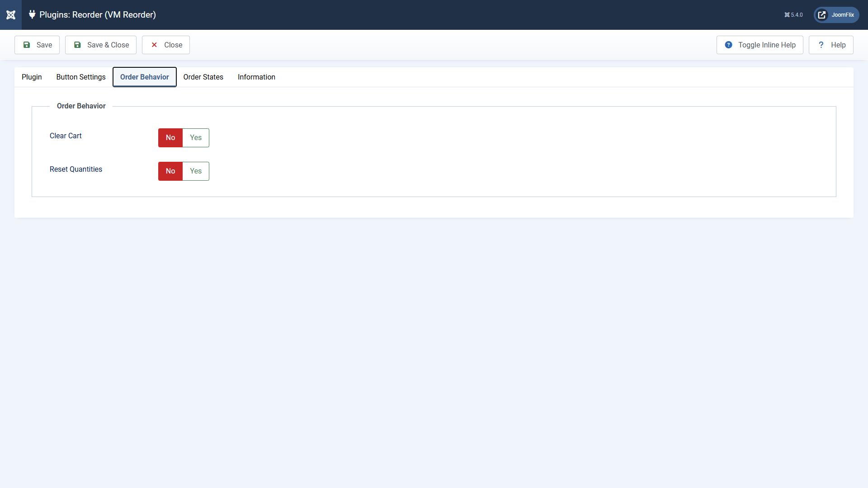The width and height of the screenshot is (868, 488).
Task: Click the disk icon on Save & Close
Action: point(77,45)
